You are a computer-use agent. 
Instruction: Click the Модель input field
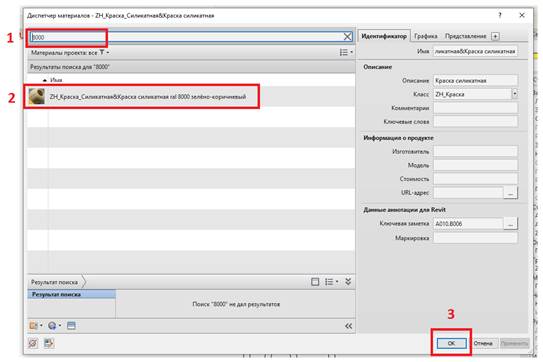pyautogui.click(x=475, y=165)
